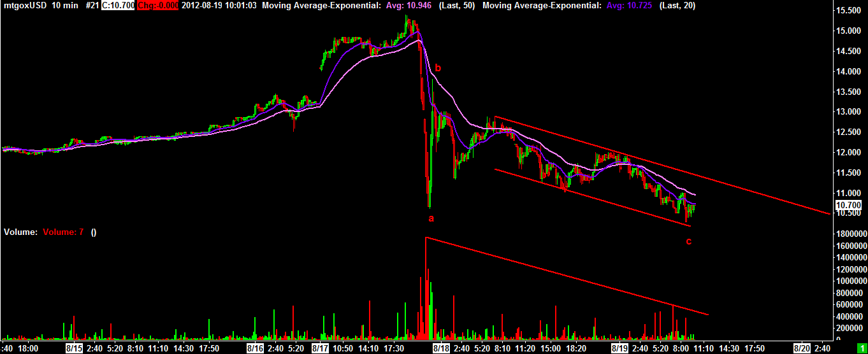Click the 12.000 price scale label

850,153
